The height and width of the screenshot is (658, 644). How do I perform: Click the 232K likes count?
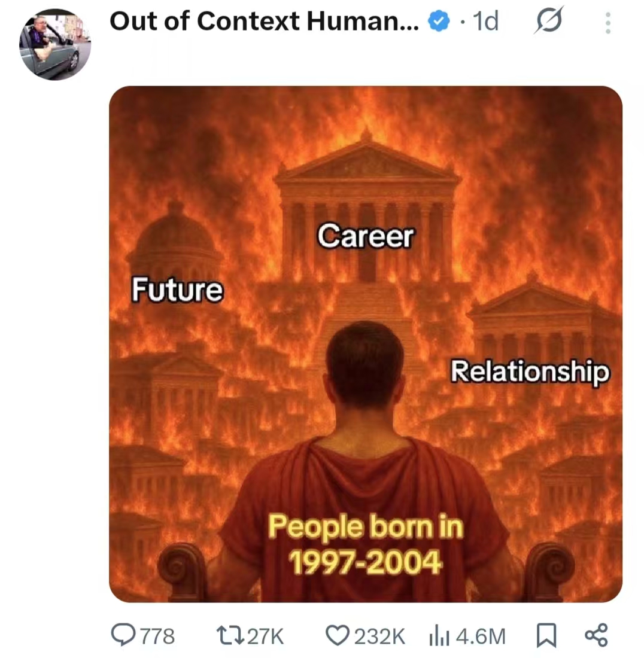point(379,636)
